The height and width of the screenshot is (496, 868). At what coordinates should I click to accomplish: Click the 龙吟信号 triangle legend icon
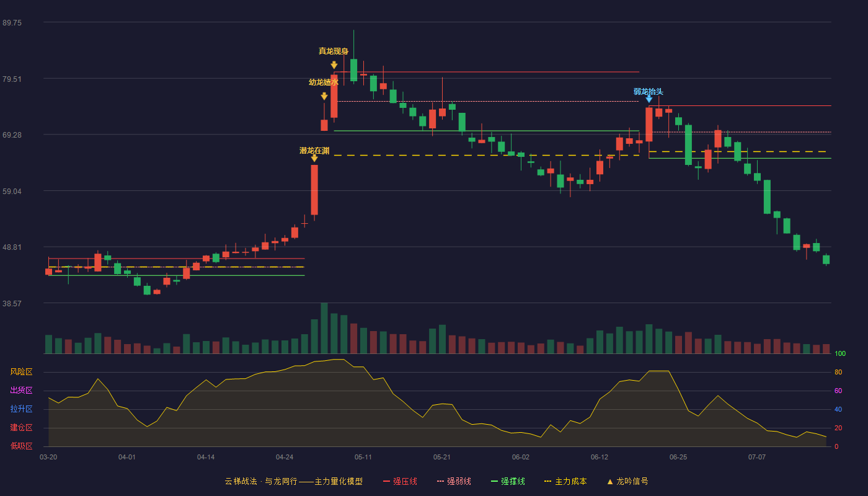tap(610, 481)
